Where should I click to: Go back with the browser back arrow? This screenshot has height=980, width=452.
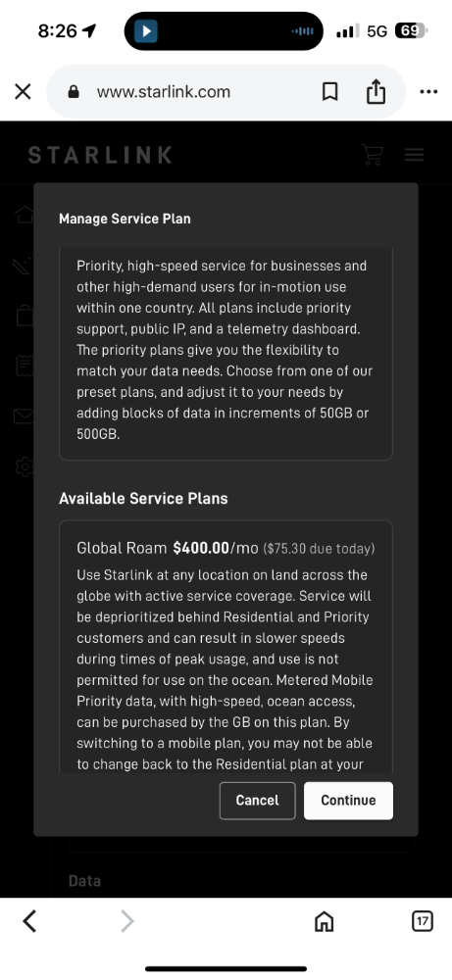tap(29, 920)
